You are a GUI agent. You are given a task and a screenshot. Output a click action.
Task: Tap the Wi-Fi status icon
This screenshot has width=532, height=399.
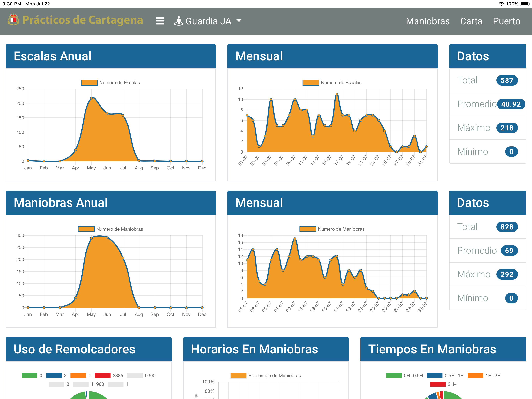click(501, 4)
